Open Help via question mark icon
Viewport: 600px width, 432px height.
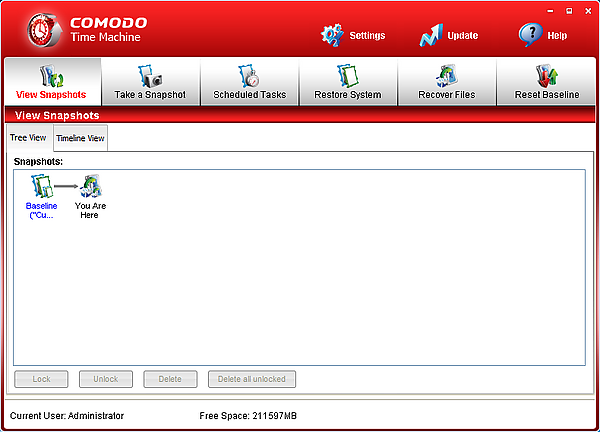pyautogui.click(x=530, y=35)
